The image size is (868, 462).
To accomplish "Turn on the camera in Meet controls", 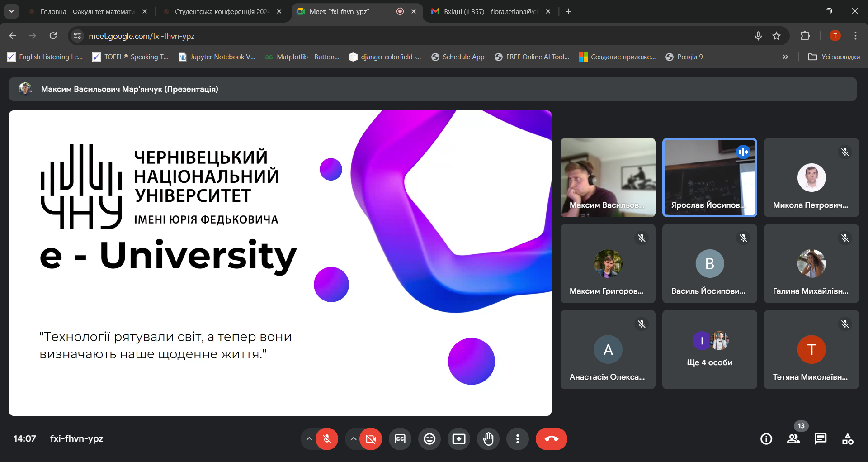I will coord(371,439).
